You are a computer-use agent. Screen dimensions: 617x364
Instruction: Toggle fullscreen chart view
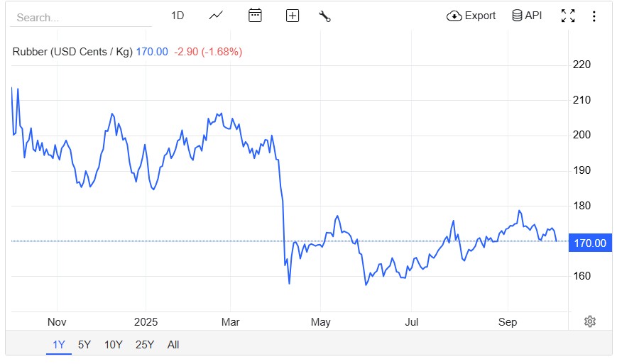[x=568, y=16]
